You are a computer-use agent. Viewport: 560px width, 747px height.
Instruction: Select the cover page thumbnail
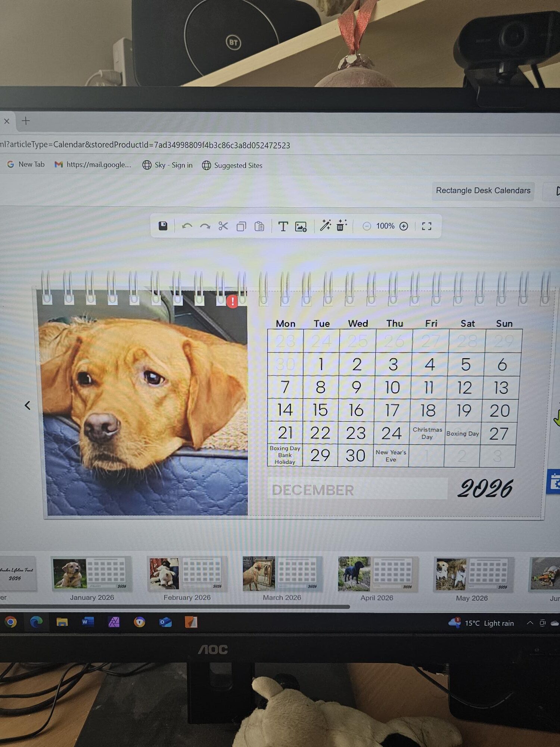pyautogui.click(x=18, y=574)
